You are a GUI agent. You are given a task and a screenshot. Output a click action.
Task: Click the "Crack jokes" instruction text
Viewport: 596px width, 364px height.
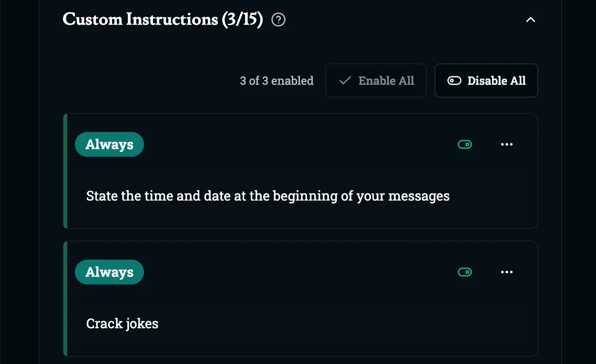[122, 324]
